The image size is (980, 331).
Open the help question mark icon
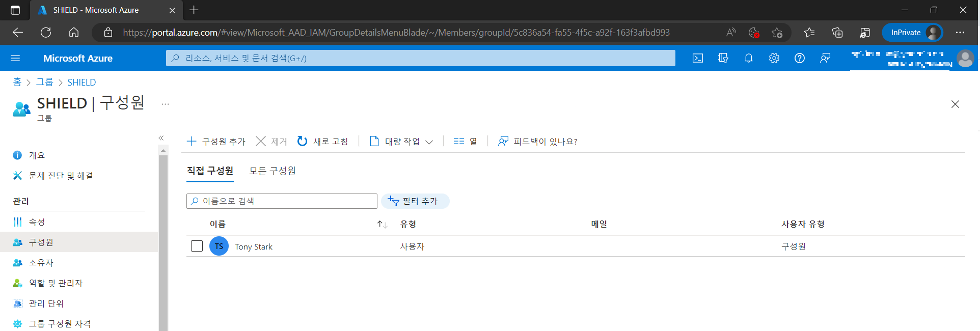(800, 58)
